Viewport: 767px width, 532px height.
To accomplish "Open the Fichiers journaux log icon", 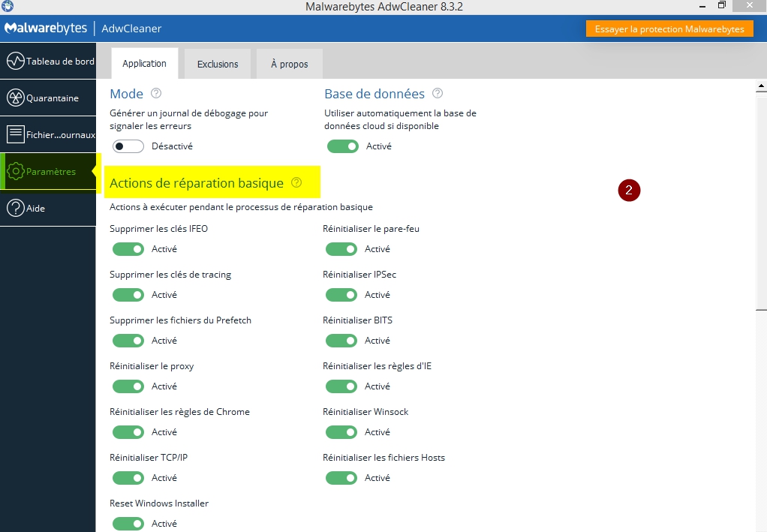I will click(x=16, y=134).
